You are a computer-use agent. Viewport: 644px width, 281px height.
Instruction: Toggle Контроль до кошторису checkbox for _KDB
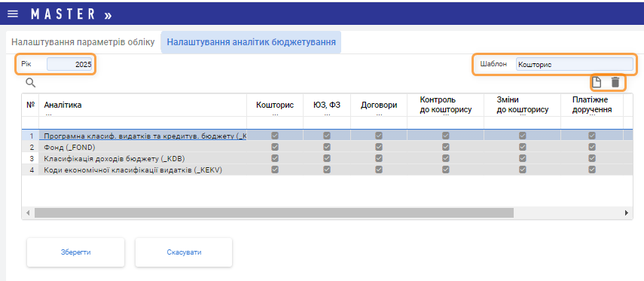446,158
